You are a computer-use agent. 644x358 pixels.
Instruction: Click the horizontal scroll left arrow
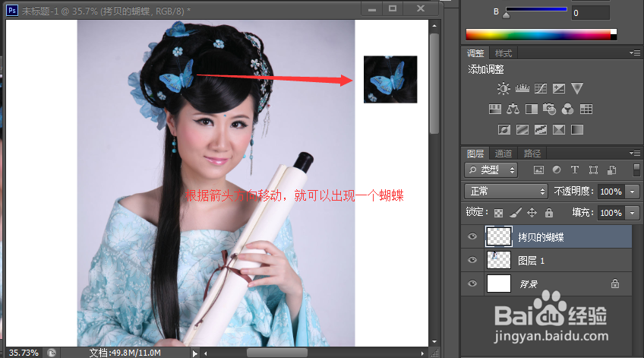tap(206, 353)
